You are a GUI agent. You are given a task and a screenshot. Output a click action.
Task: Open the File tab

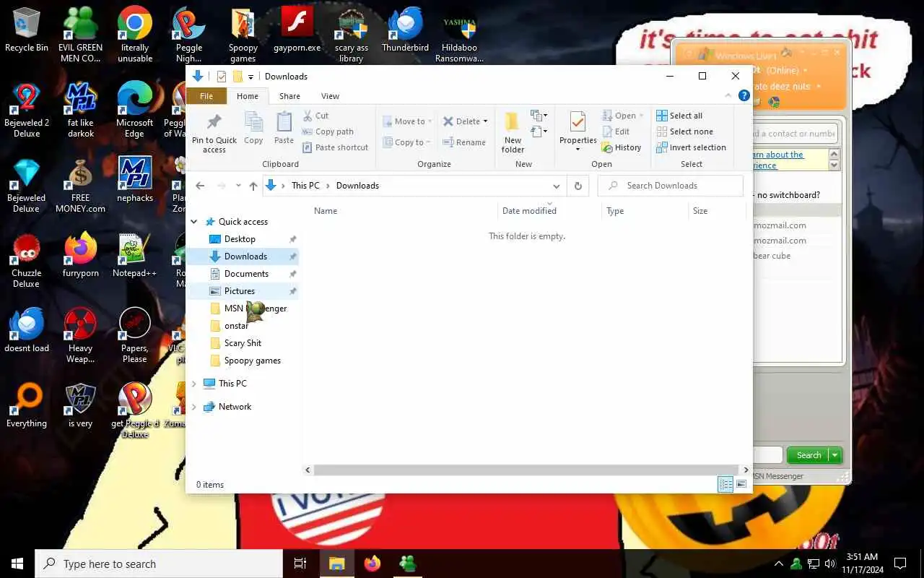click(206, 96)
